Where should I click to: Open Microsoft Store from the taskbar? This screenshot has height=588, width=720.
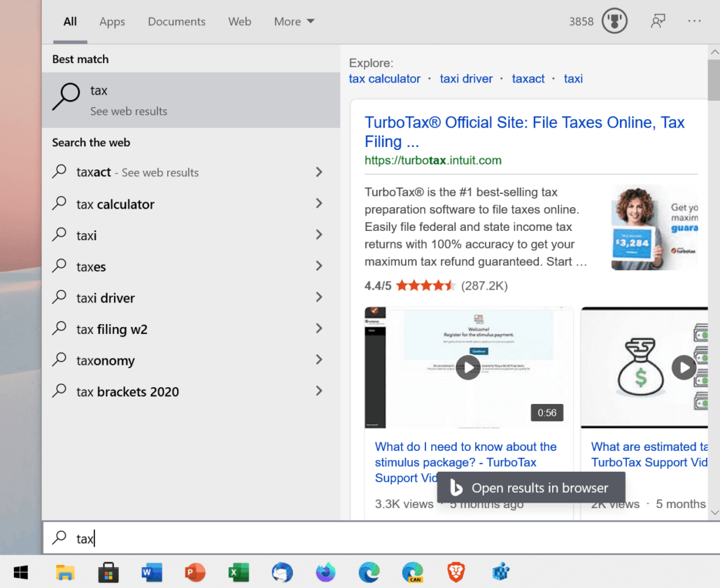pos(108,572)
